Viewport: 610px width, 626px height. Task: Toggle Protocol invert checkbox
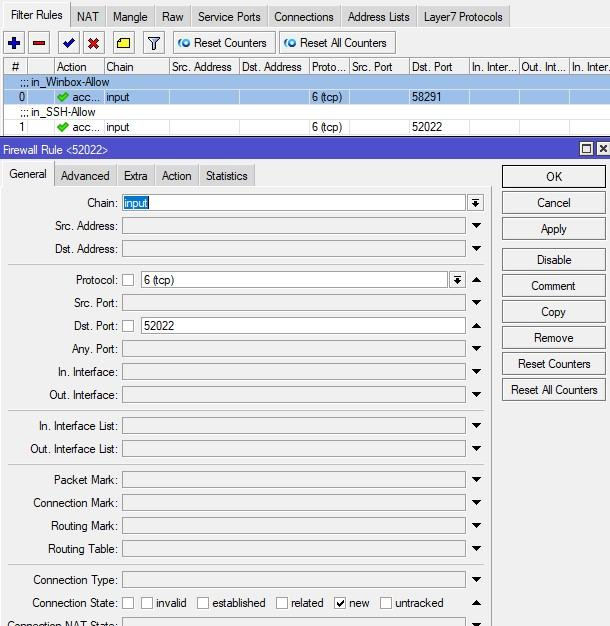[x=128, y=280]
